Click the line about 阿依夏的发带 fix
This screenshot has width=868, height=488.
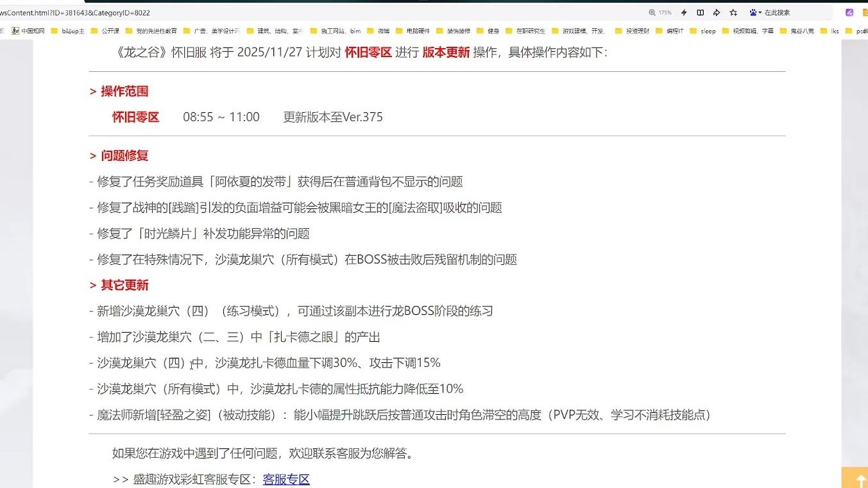(x=276, y=181)
